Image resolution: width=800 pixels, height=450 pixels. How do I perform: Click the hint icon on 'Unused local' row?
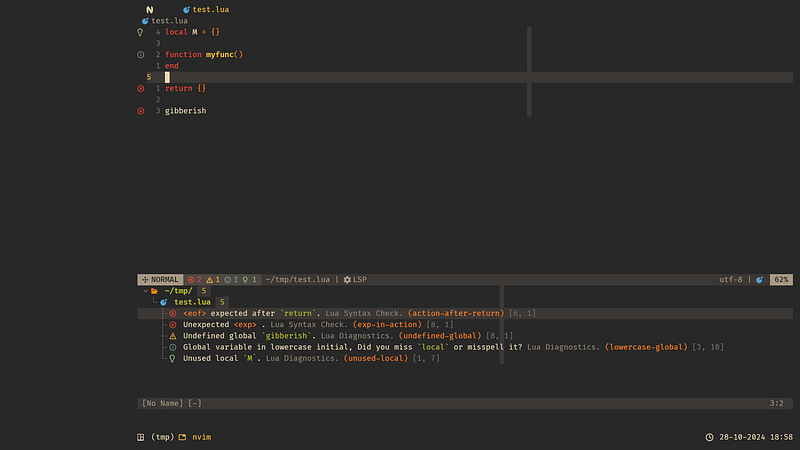172,358
